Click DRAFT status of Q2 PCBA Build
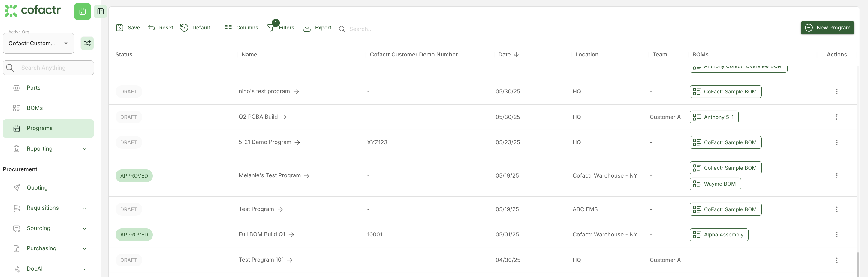The image size is (868, 277). point(129,117)
